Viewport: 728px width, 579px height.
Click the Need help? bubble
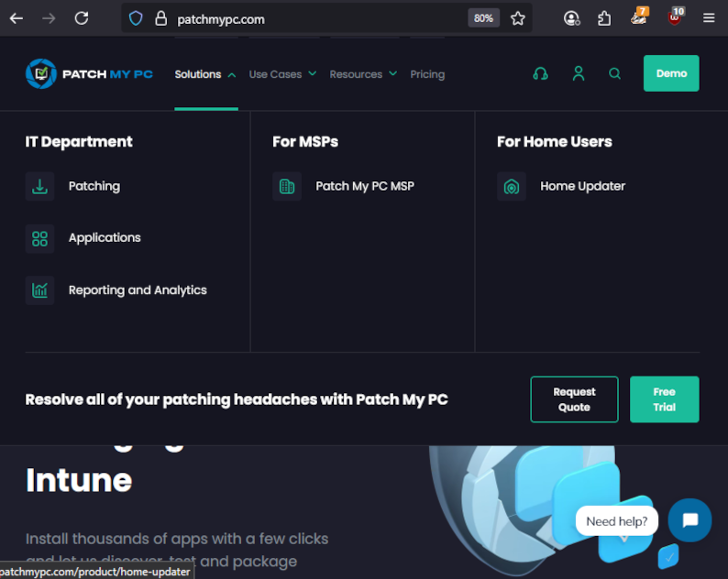[616, 521]
